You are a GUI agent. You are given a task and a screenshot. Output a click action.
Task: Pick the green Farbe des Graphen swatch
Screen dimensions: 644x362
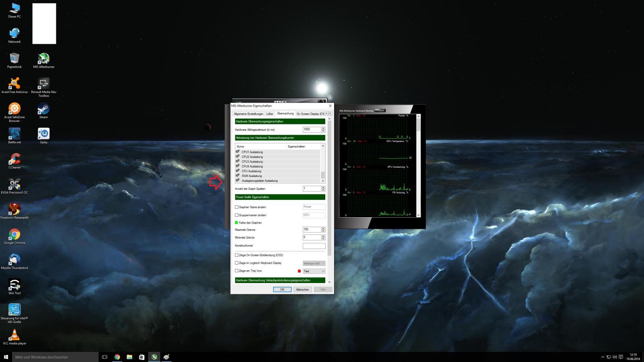point(237,222)
